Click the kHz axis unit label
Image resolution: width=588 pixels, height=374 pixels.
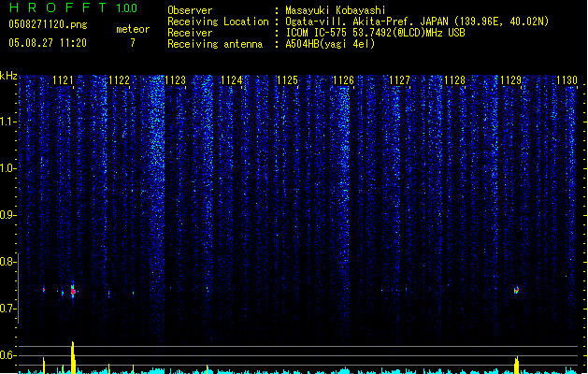(8, 76)
